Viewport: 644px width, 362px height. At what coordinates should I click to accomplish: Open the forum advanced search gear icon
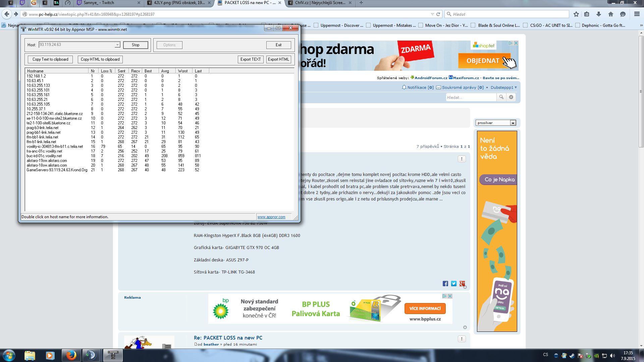511,97
